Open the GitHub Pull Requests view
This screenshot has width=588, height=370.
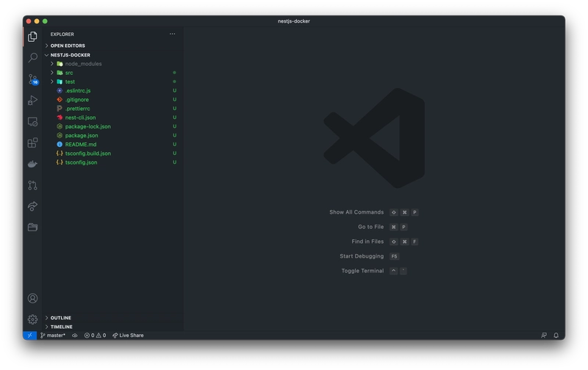click(x=32, y=185)
